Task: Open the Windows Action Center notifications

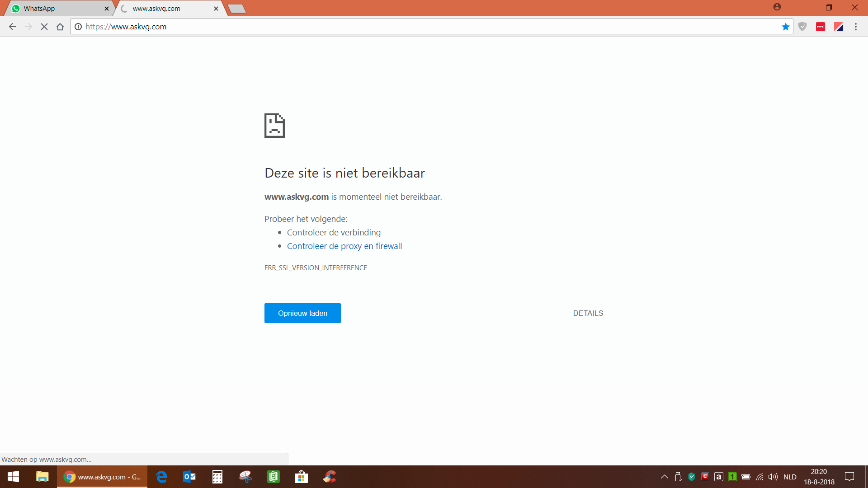Action: pyautogui.click(x=849, y=477)
